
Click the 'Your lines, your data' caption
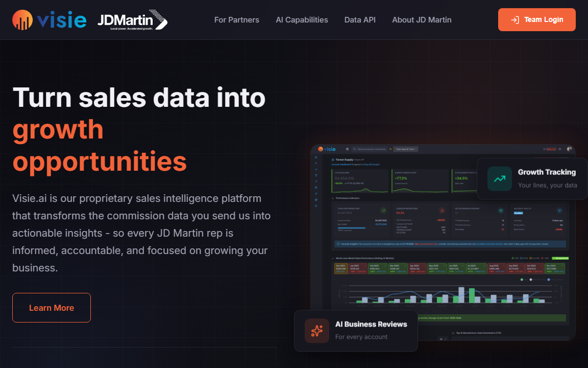click(548, 185)
